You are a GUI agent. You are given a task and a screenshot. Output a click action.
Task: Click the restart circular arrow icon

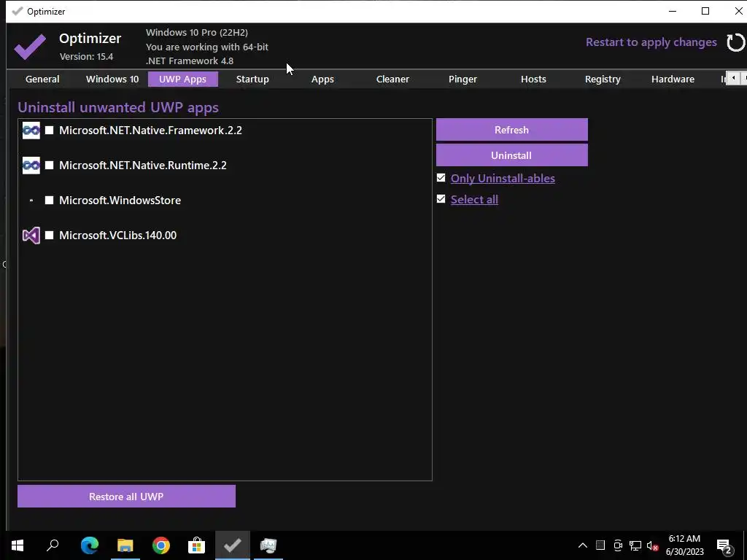click(735, 42)
